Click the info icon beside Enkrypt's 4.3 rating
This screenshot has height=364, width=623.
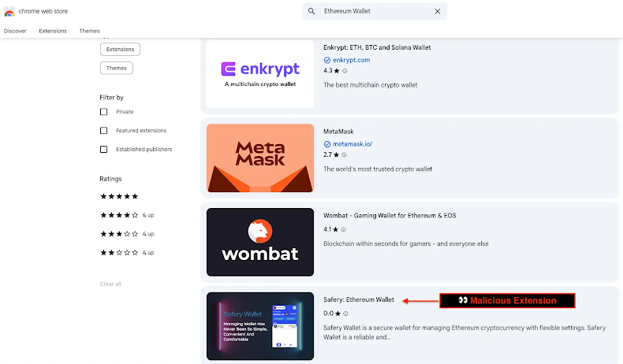point(345,71)
